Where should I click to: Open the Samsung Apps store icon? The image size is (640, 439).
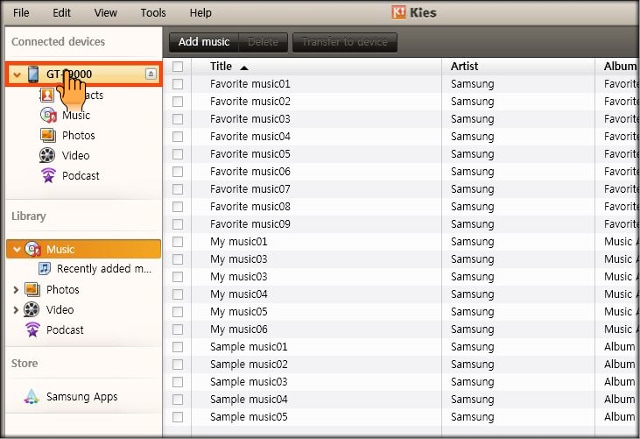[31, 397]
